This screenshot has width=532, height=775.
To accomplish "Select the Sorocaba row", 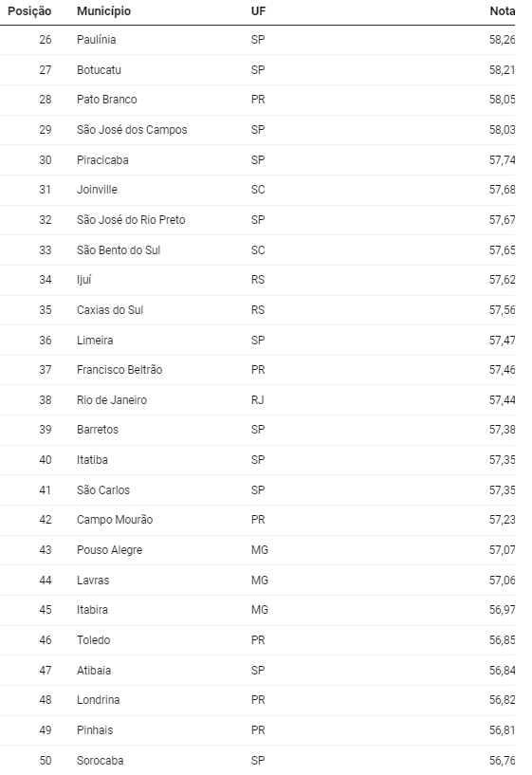I will pos(257,760).
